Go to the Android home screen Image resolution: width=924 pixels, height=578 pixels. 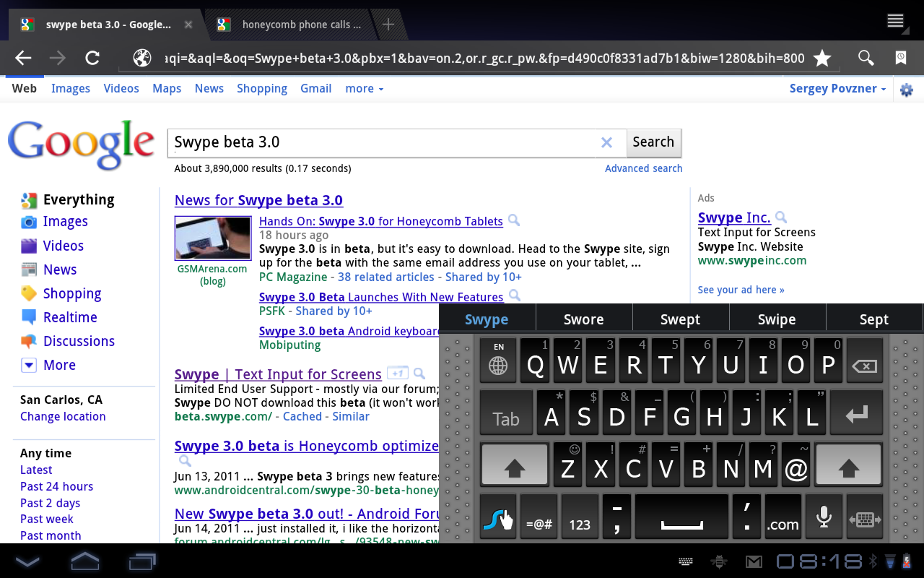tap(85, 561)
